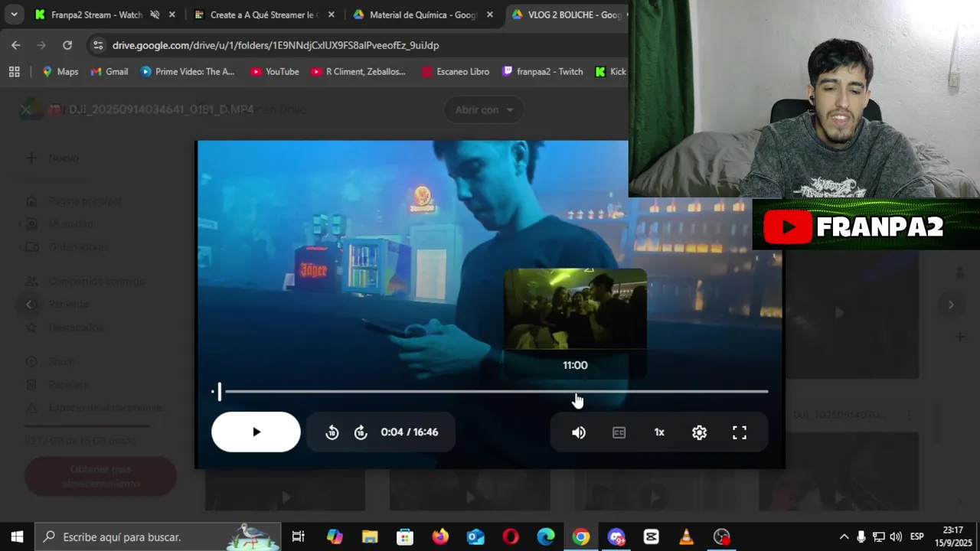Open video player settings gear
This screenshot has width=980, height=551.
tap(699, 432)
